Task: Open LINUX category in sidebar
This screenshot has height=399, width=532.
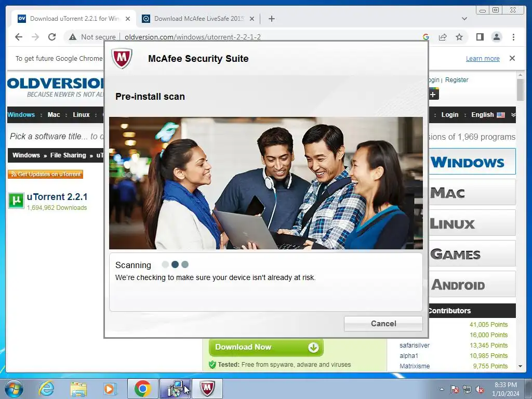Action: pos(472,223)
